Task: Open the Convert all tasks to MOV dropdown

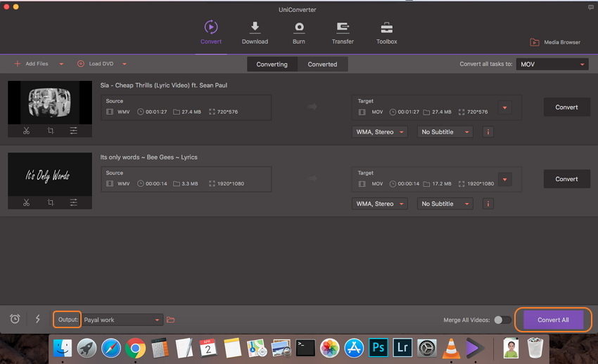Action: (552, 65)
